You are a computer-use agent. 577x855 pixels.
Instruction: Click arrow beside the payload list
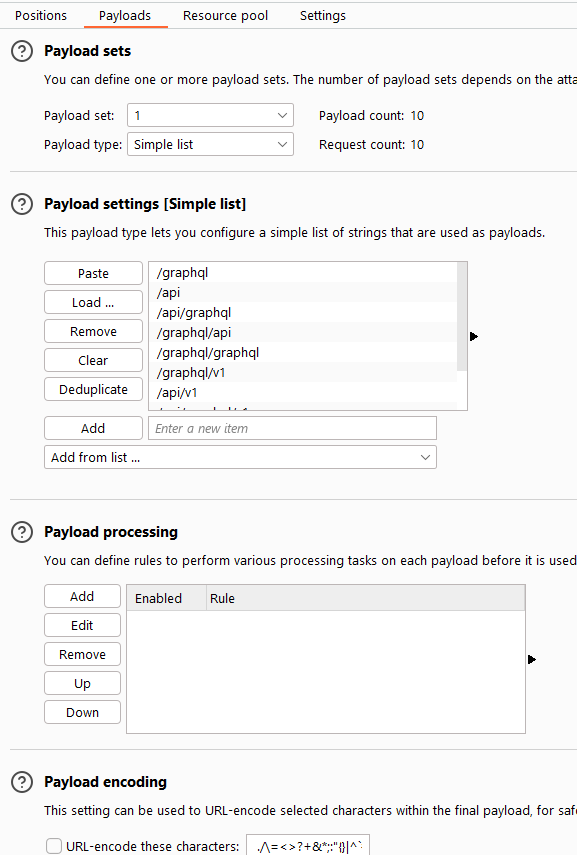473,336
